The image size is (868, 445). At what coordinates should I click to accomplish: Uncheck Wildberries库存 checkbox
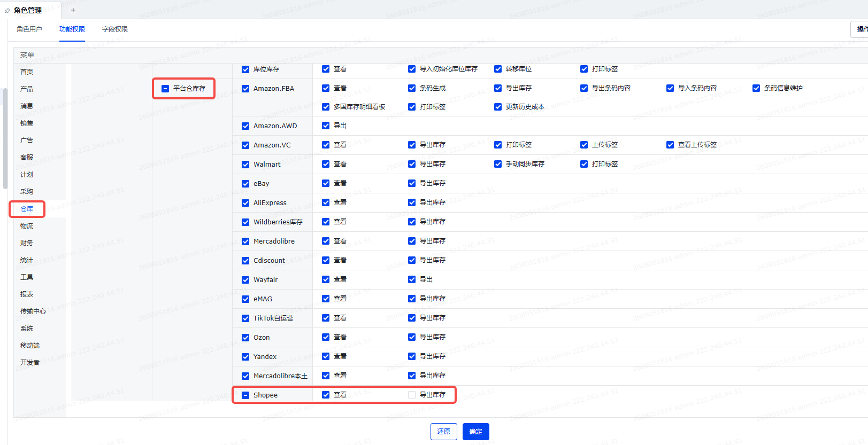[x=245, y=222]
